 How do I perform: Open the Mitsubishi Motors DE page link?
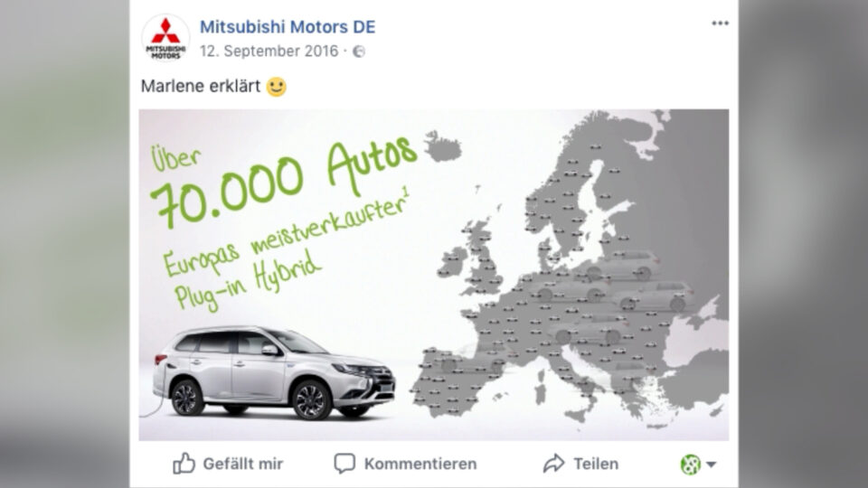[288, 26]
